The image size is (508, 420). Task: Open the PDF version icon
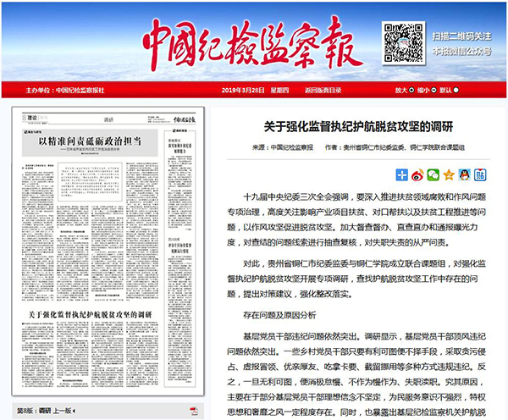194,411
